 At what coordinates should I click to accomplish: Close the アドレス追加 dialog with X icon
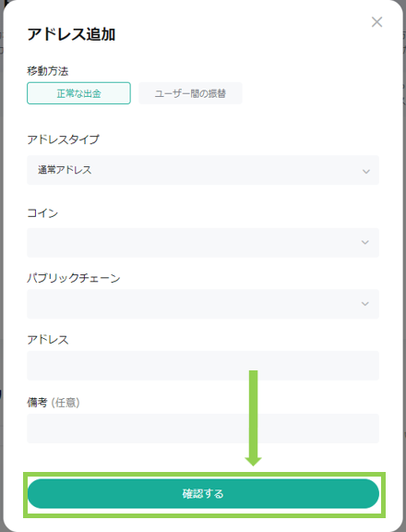click(x=376, y=22)
